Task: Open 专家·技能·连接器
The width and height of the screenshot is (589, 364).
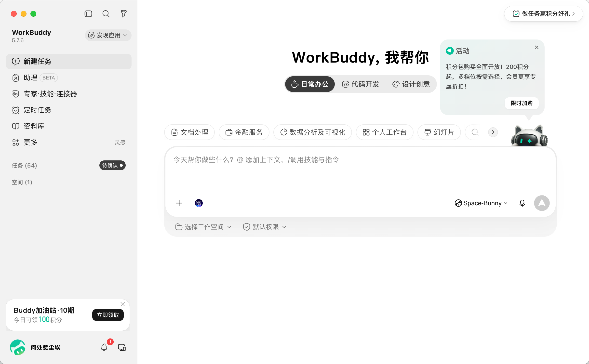Action: click(x=69, y=94)
